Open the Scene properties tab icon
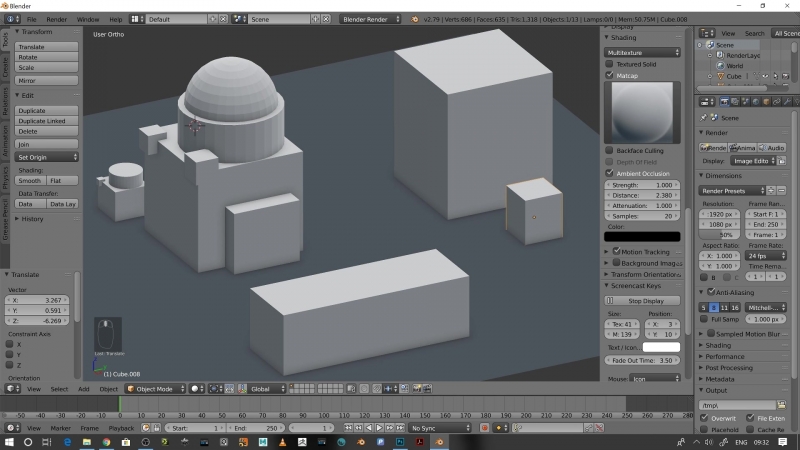The image size is (800, 450). click(745, 102)
